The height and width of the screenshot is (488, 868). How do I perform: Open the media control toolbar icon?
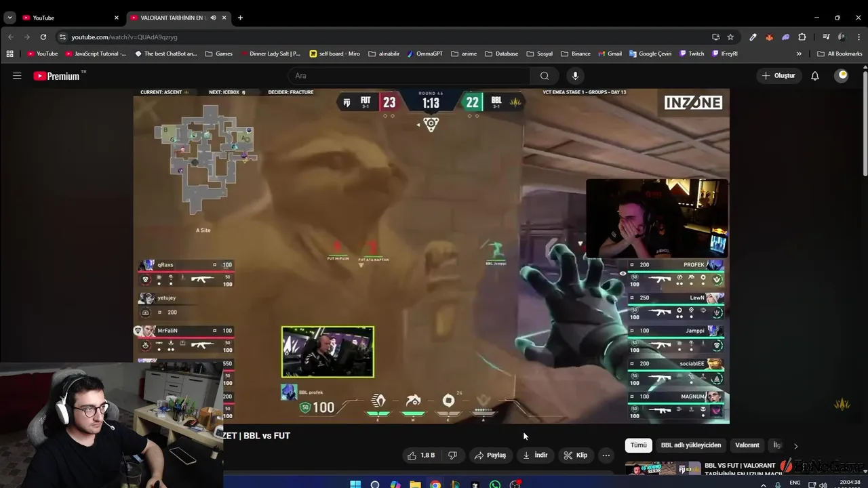(x=826, y=37)
